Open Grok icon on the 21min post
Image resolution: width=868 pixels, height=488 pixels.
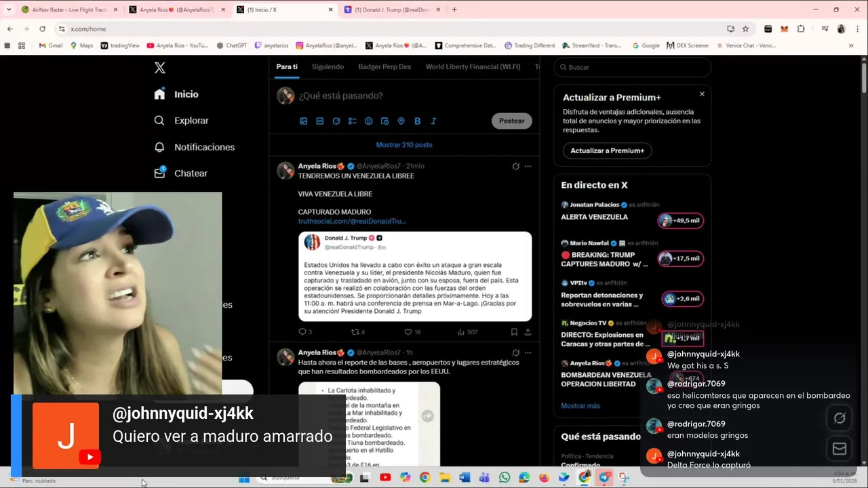[516, 166]
